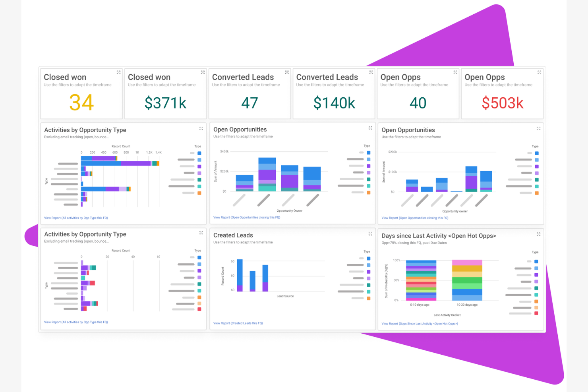
Task: Expand Activities by Opportunity Type chart with 1.4K axis
Action: [201, 128]
